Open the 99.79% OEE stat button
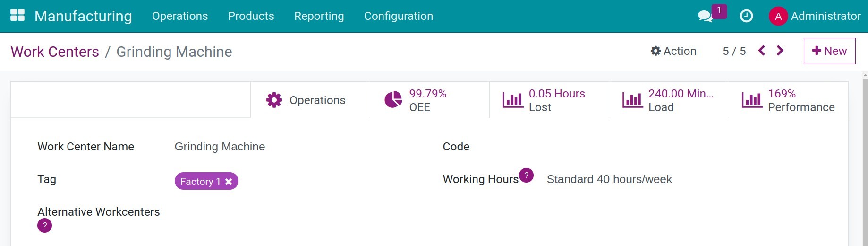868x246 pixels. [x=430, y=100]
